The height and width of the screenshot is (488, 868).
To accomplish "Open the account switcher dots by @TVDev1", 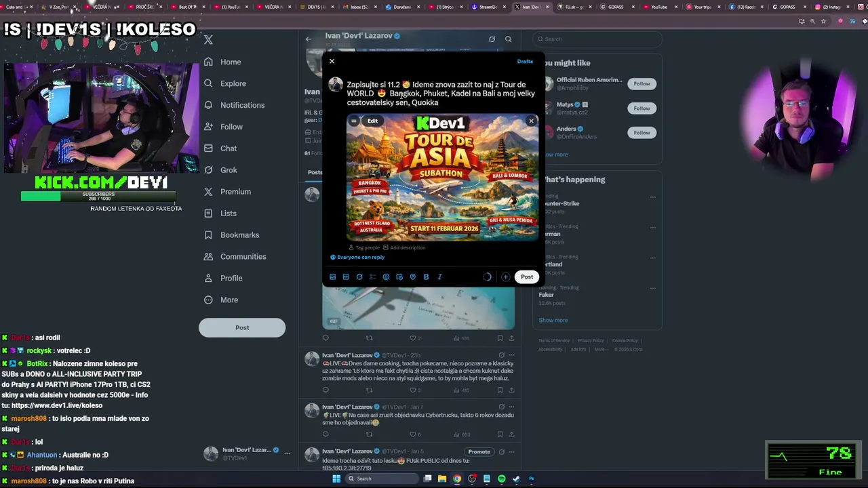I will coord(287,453).
